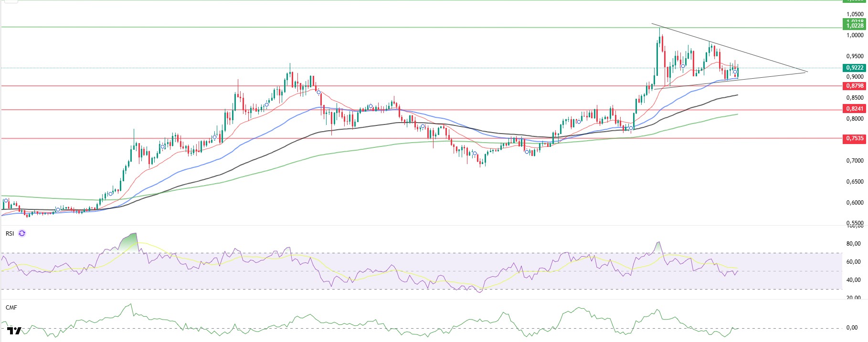Click the 60,00 RSI axis value

[853, 262]
